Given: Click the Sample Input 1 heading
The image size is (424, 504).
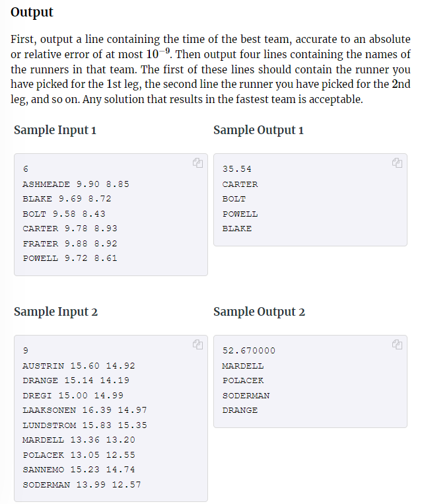Looking at the screenshot, I should click(x=55, y=130).
